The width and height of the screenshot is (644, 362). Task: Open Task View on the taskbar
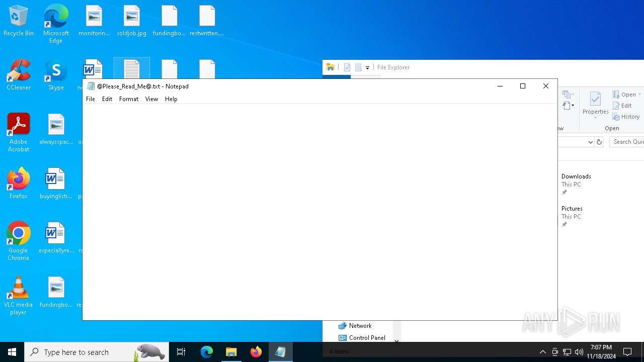(181, 352)
